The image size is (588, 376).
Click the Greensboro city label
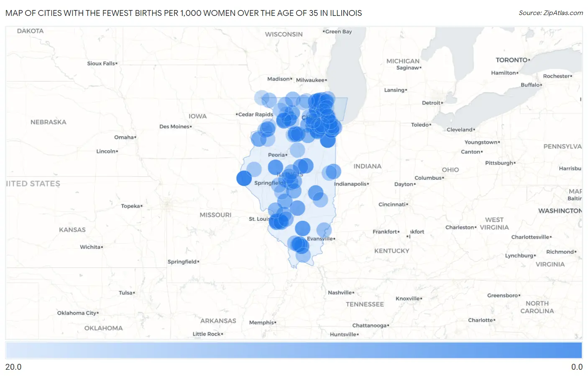(503, 295)
